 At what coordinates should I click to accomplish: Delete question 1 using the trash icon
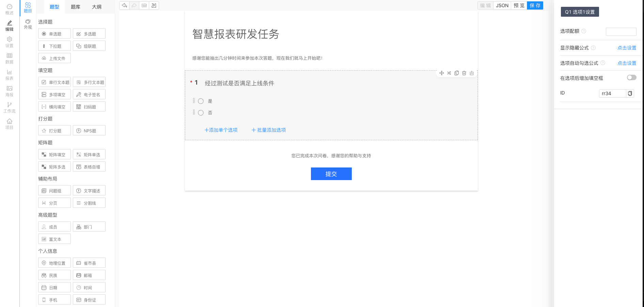click(x=464, y=73)
